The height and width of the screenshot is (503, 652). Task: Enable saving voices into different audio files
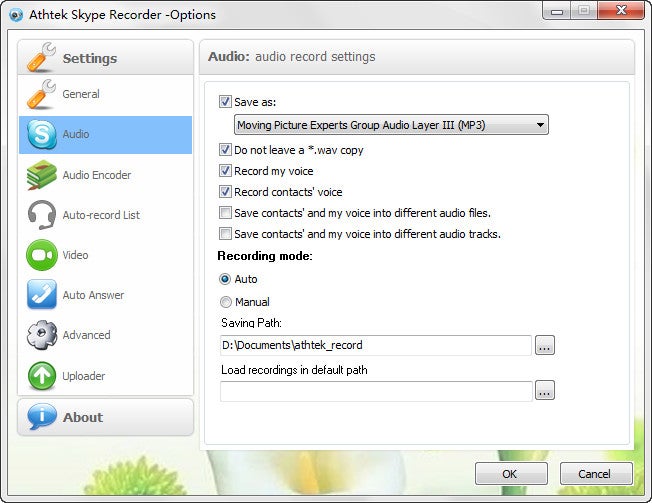tap(225, 213)
